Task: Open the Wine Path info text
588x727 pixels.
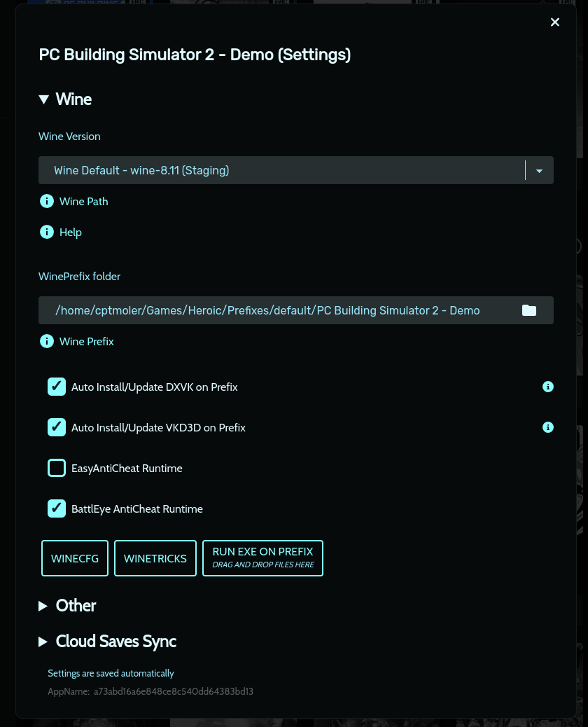Action: click(x=84, y=201)
